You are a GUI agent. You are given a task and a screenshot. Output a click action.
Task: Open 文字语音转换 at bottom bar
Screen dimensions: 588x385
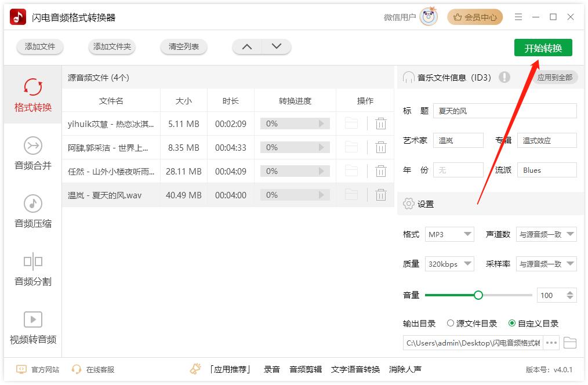click(x=357, y=369)
